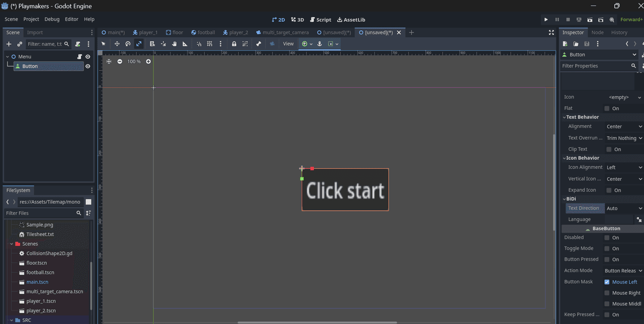Click the add child node plus icon
This screenshot has width=644, height=324.
[x=9, y=44]
